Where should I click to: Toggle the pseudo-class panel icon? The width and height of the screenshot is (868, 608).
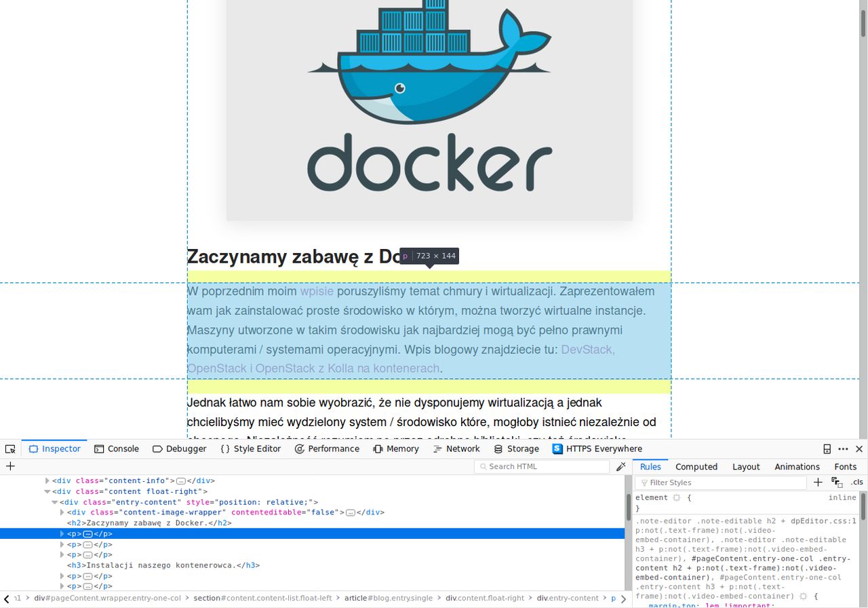click(x=837, y=482)
